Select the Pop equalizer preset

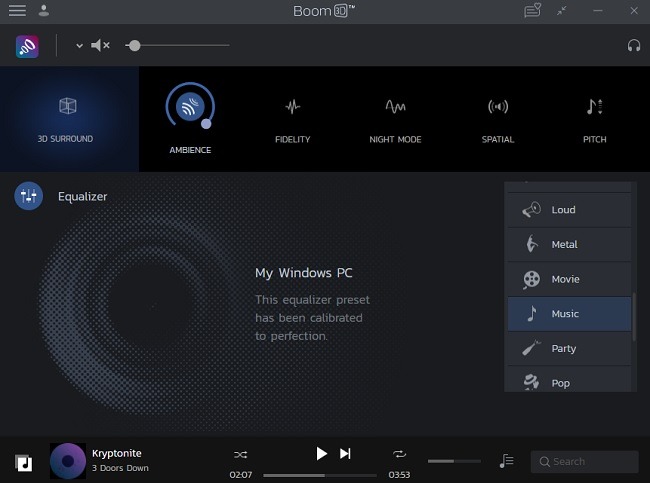(569, 379)
